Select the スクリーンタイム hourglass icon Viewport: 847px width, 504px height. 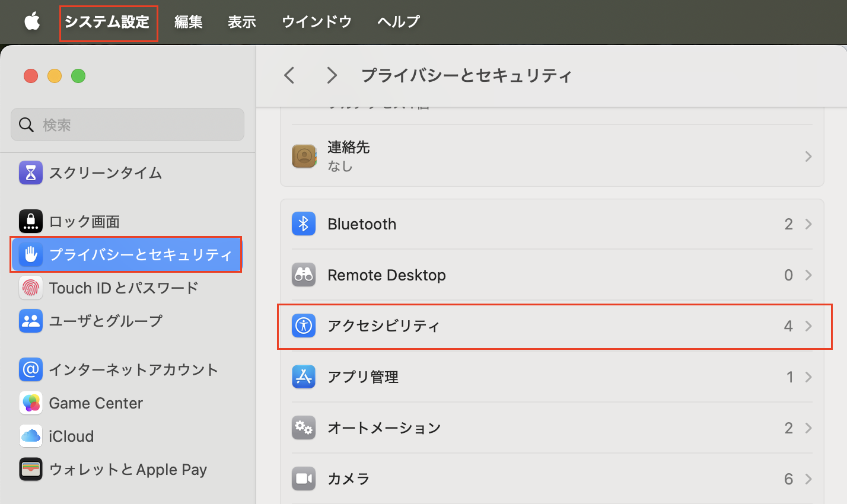pos(31,173)
